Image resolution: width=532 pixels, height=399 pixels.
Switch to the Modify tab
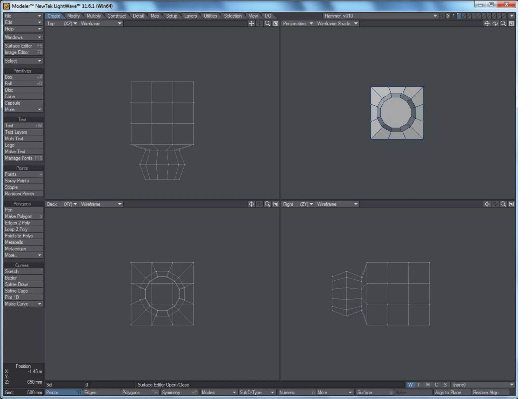coord(73,16)
